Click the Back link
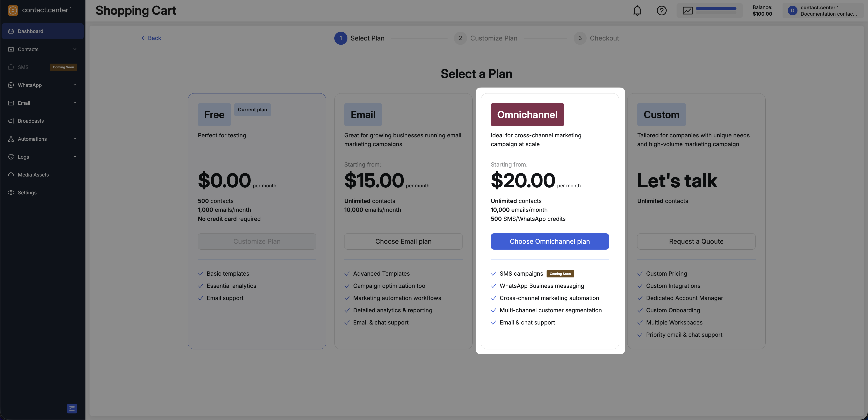The width and height of the screenshot is (868, 420). 151,38
